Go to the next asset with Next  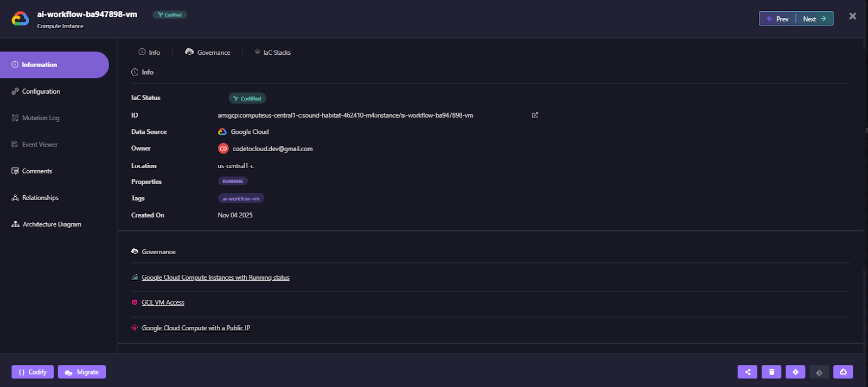coord(814,18)
